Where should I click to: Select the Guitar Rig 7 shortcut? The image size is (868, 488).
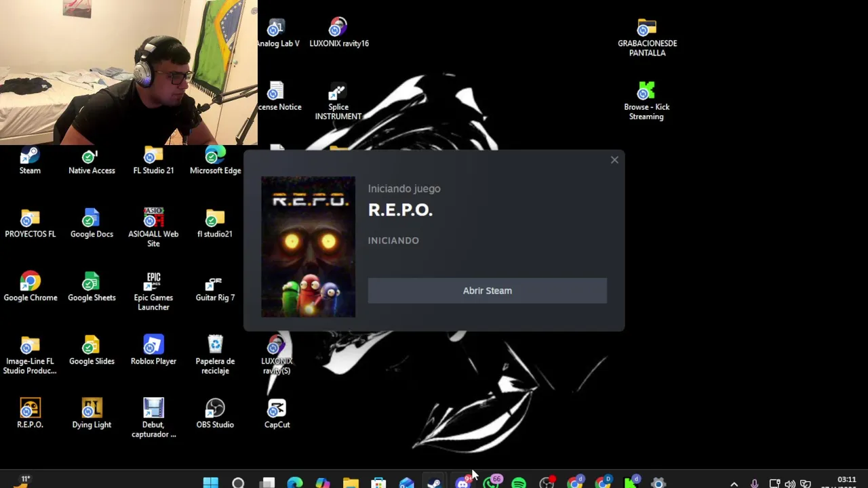pos(215,288)
